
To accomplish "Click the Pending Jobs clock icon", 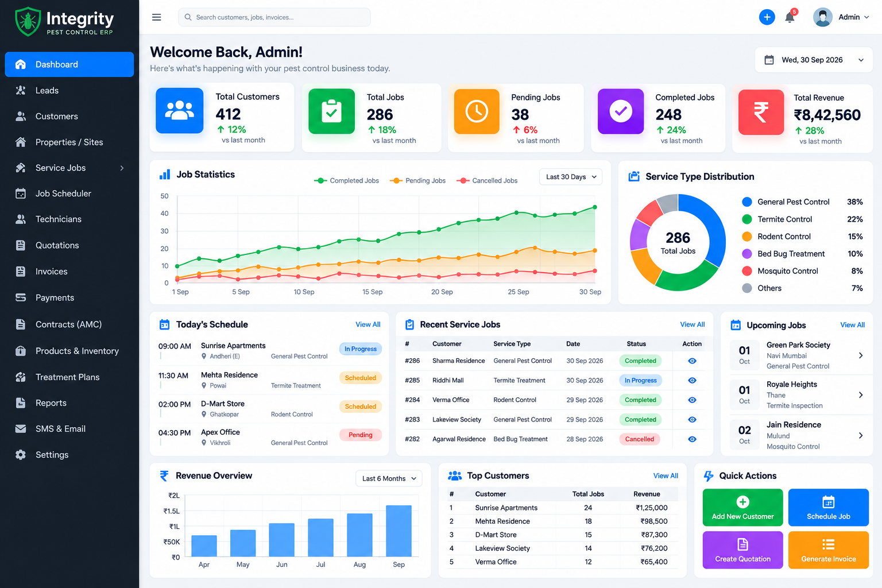I will [477, 111].
